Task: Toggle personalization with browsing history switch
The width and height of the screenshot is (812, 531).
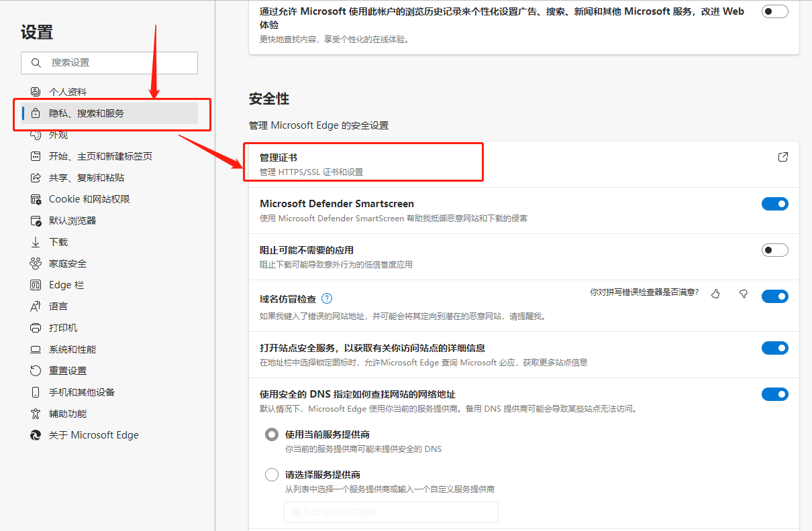Action: (774, 11)
